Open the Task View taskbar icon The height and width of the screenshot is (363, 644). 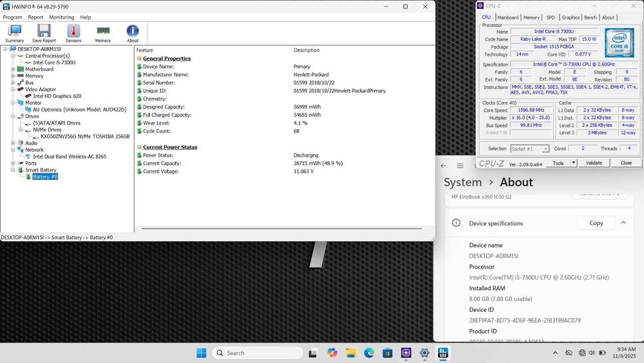(x=313, y=353)
